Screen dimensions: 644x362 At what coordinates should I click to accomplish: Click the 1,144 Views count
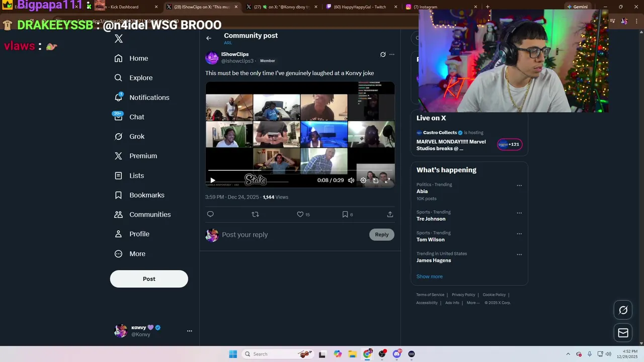[276, 197]
